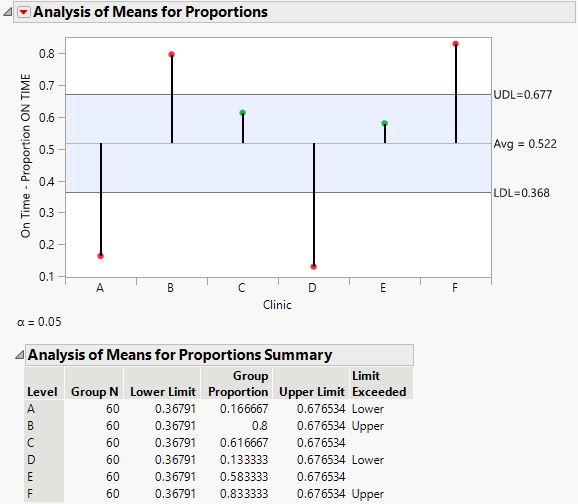
Task: Click the Group Proportion column header
Action: [x=238, y=383]
